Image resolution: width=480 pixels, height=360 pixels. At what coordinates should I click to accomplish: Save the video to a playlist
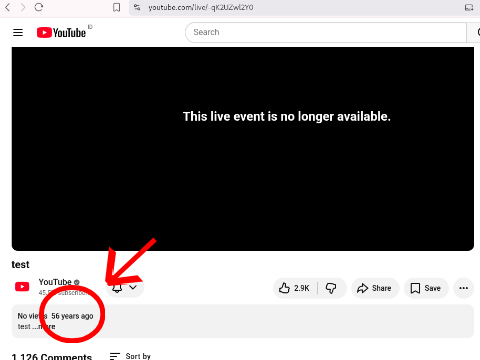pyautogui.click(x=426, y=288)
